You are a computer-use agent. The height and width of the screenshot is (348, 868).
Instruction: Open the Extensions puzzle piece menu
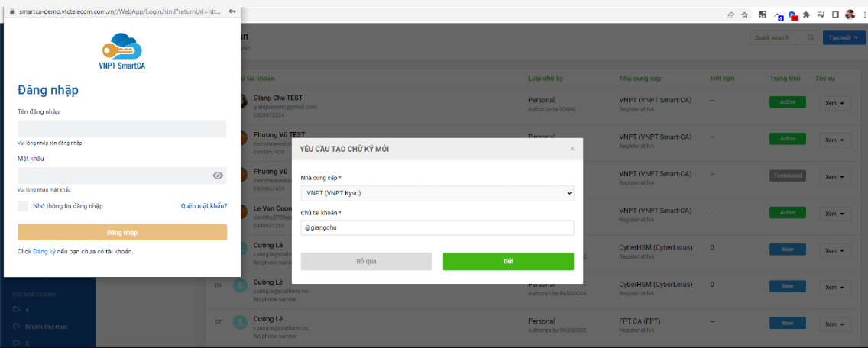tap(807, 15)
